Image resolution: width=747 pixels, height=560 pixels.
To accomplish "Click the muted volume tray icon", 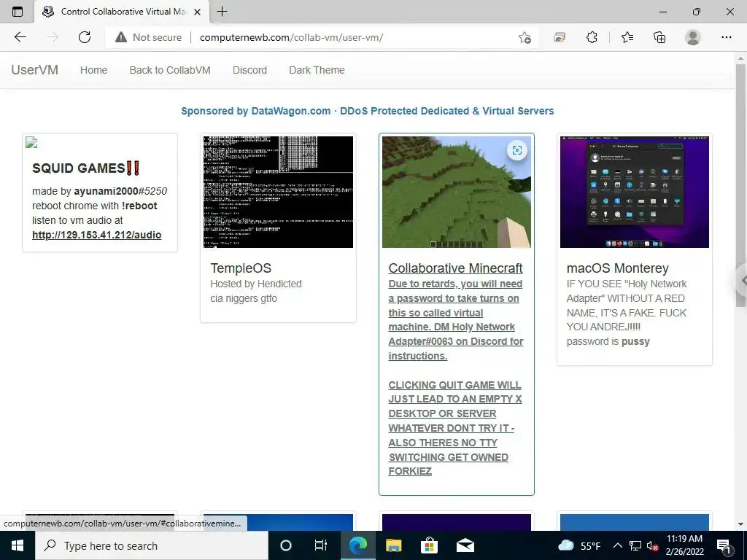I will click(x=653, y=545).
